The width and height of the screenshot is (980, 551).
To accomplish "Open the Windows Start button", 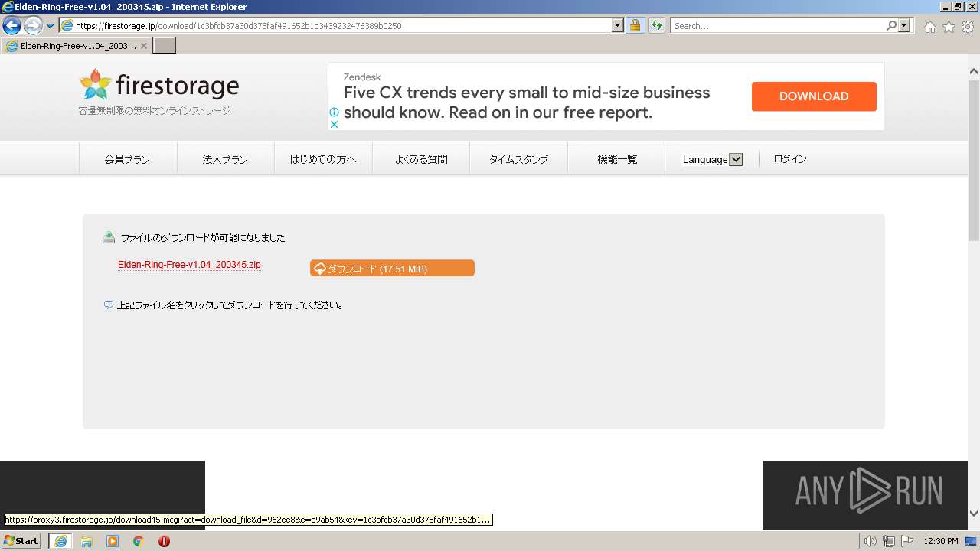I will 21,541.
